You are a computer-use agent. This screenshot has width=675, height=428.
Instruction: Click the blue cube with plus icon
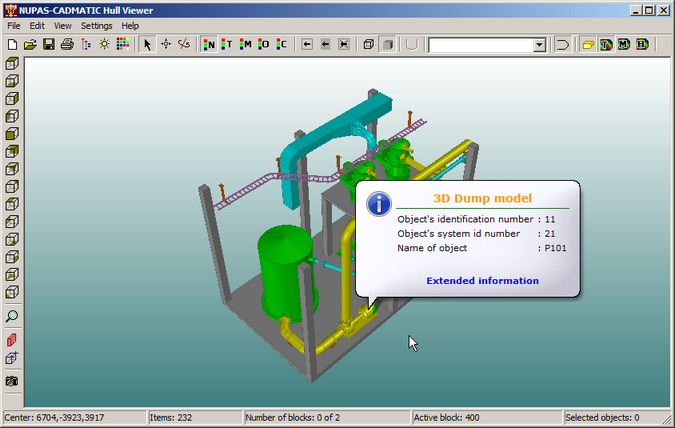12,357
